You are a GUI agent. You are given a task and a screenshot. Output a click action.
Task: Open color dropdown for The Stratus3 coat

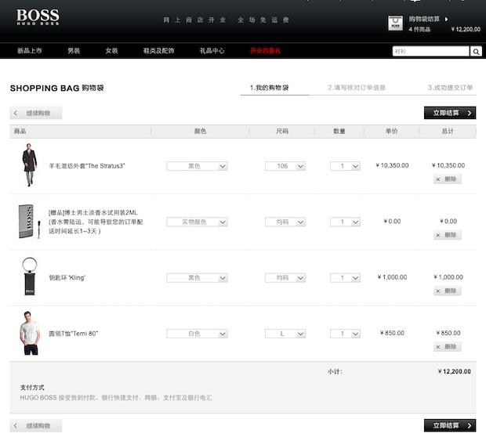(x=197, y=166)
